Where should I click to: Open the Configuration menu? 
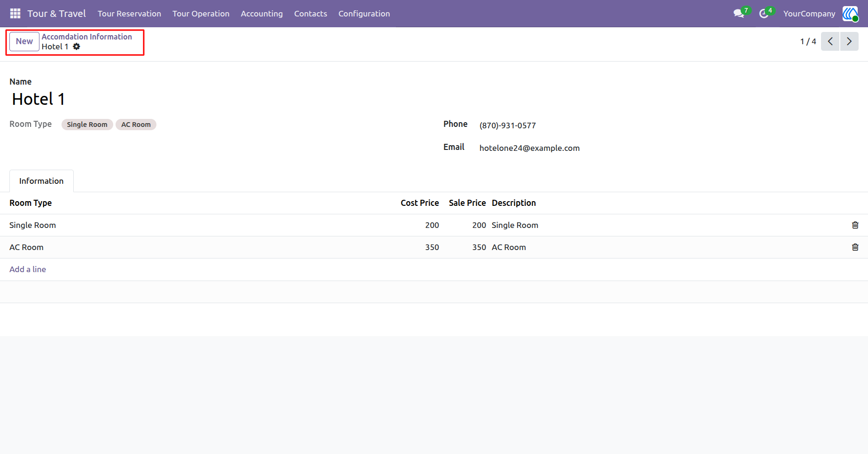(x=364, y=14)
